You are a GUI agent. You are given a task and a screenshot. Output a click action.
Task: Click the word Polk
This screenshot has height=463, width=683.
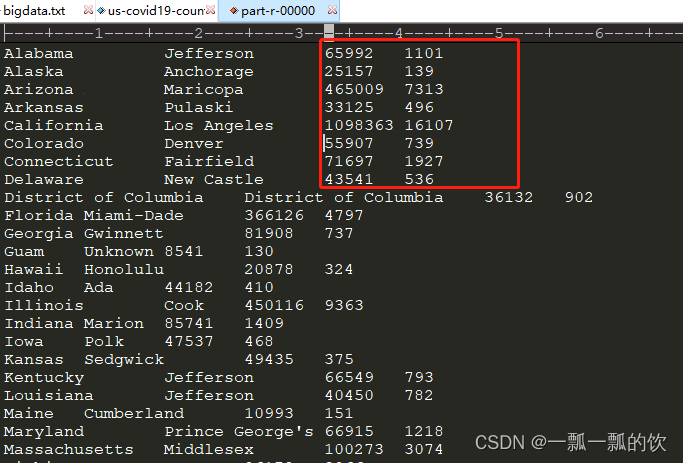click(x=104, y=341)
